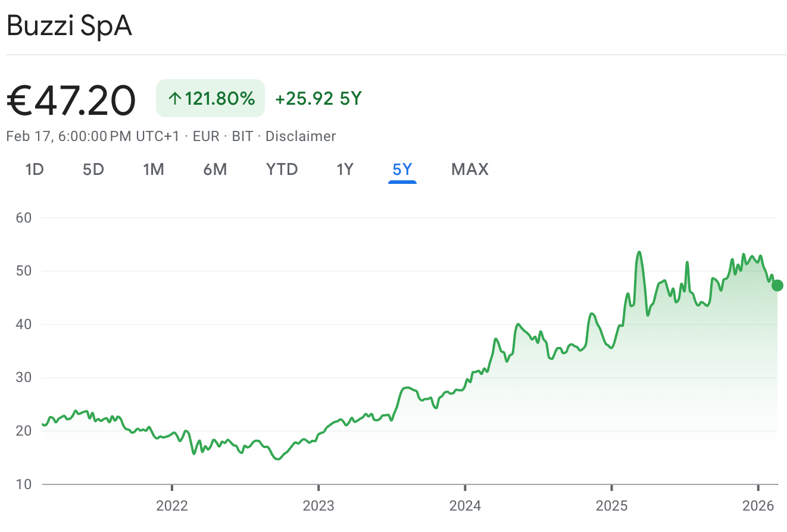Click the green endpoint dot on chart
The width and height of the screenshot is (787, 532).
(777, 285)
